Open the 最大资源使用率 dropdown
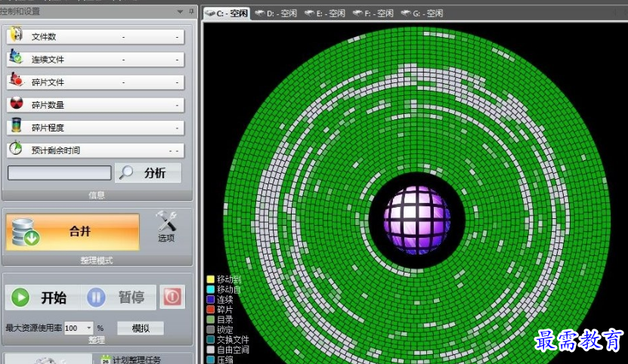The image size is (628, 364). click(89, 328)
